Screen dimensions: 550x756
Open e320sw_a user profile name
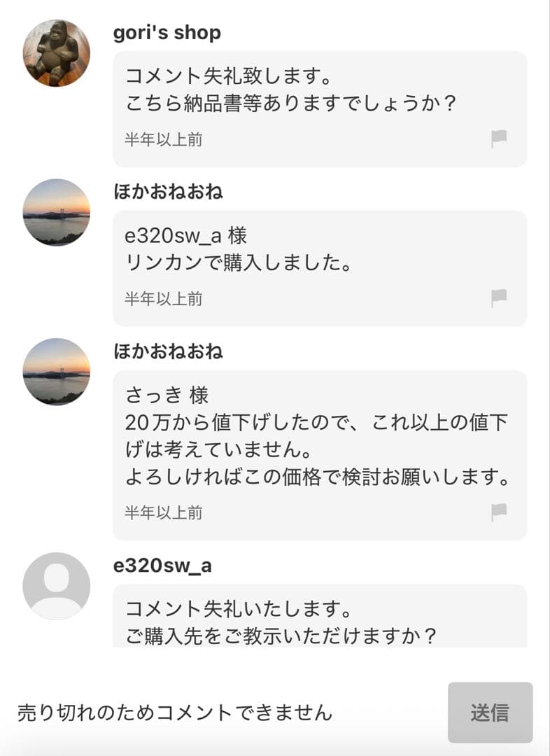click(x=162, y=566)
